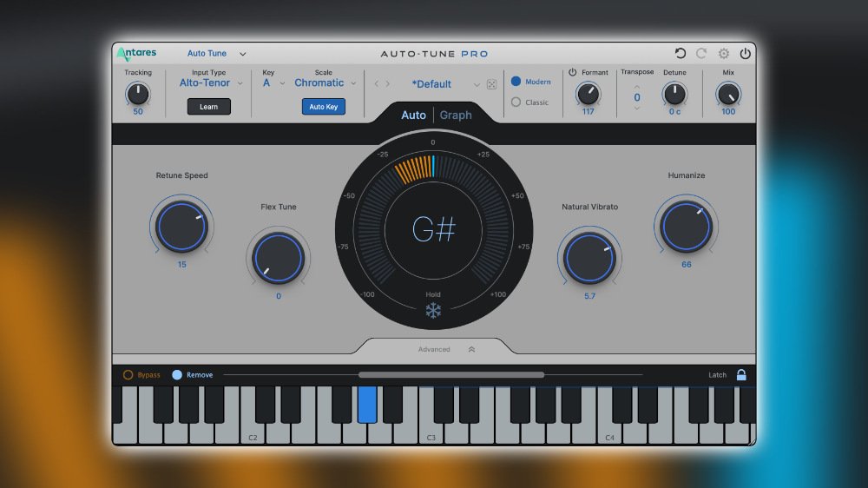Click the Latch padlock icon
This screenshot has height=488, width=868.
[x=741, y=374]
